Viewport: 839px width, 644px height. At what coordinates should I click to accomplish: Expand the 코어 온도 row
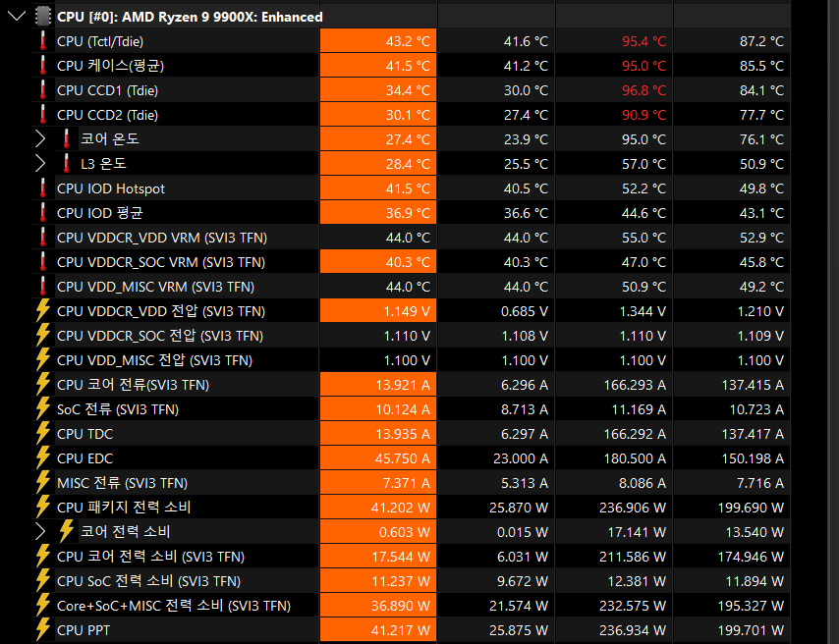(40, 139)
